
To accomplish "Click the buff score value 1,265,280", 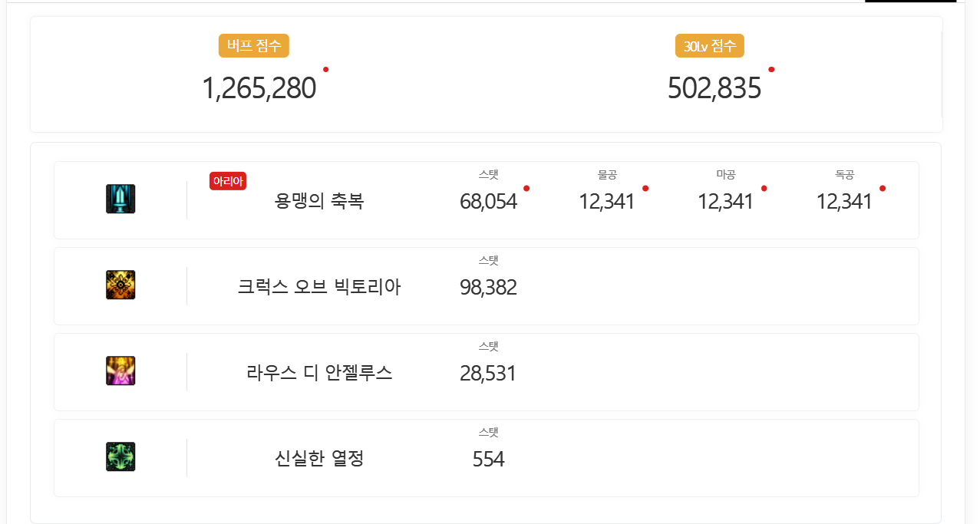I will tap(259, 88).
